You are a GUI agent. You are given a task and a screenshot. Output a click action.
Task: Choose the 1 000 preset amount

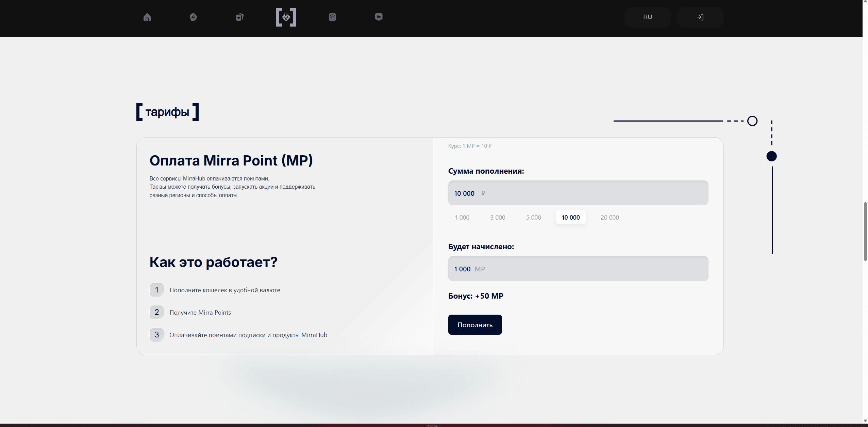pos(462,217)
